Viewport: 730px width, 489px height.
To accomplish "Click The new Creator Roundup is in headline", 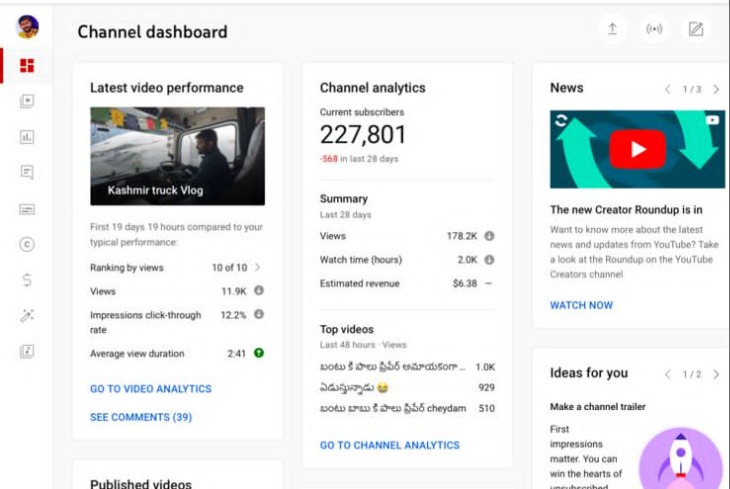I will tap(626, 210).
